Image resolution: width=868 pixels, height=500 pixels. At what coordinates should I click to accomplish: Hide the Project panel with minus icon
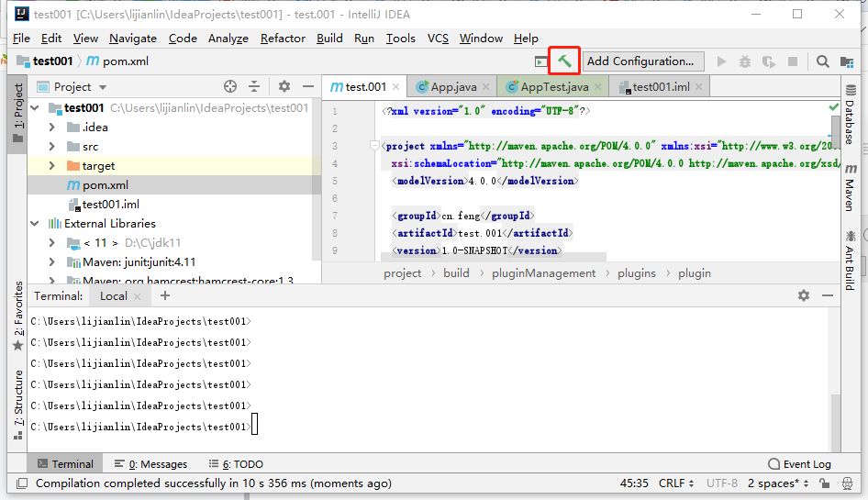click(x=308, y=86)
